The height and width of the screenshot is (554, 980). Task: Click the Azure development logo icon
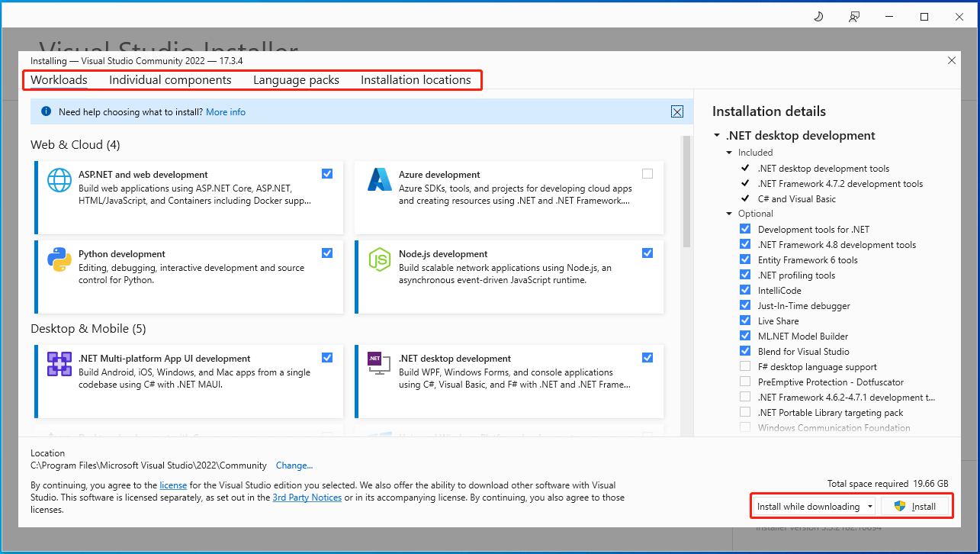point(379,180)
